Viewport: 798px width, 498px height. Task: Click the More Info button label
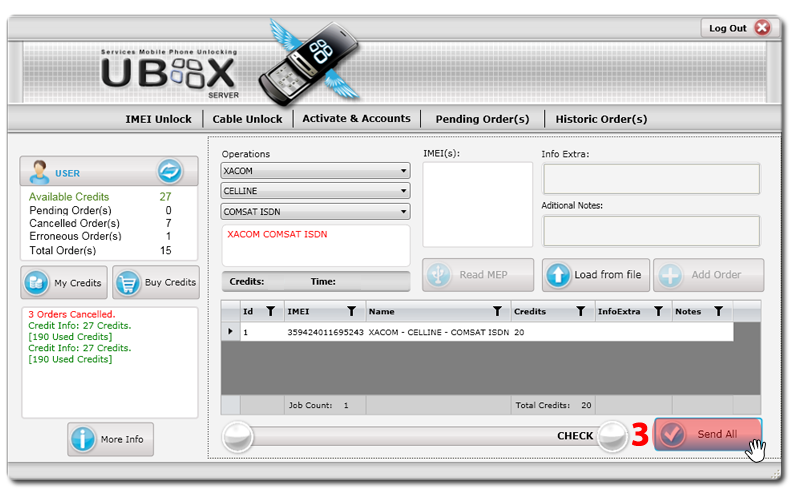click(122, 439)
